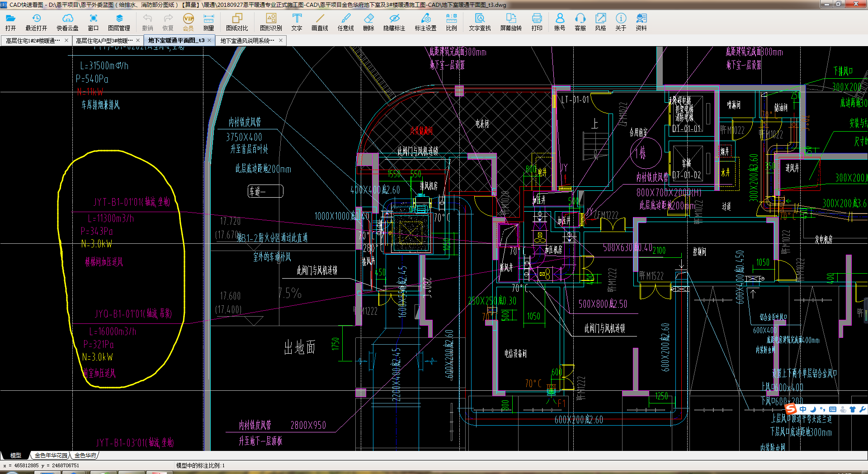This screenshot has width=868, height=474.
Task: Open the 比例 scale tool
Action: pyautogui.click(x=451, y=22)
